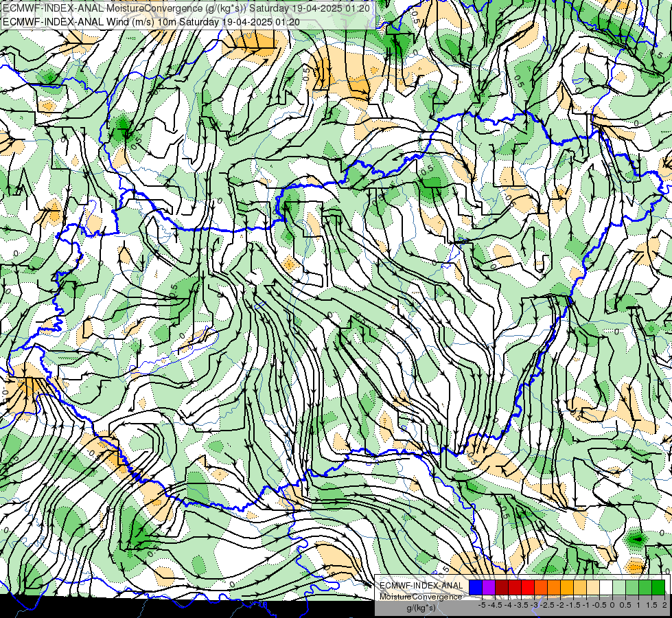Screen dimensions: 672x618
Task: Click the palest green swatch between 0 and 0.5
Action: tap(619, 587)
